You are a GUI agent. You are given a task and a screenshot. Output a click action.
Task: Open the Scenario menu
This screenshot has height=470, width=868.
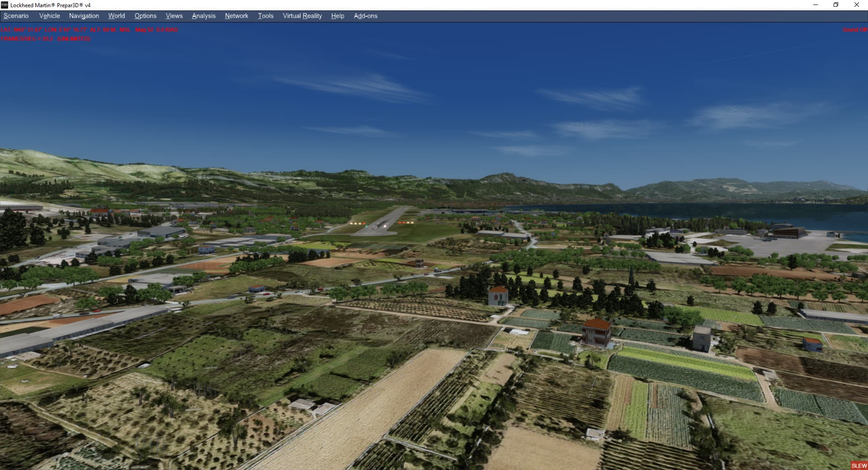click(x=16, y=16)
